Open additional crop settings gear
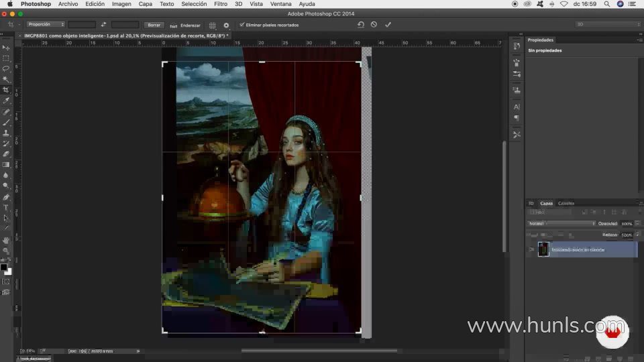This screenshot has width=644, height=362. [x=226, y=25]
